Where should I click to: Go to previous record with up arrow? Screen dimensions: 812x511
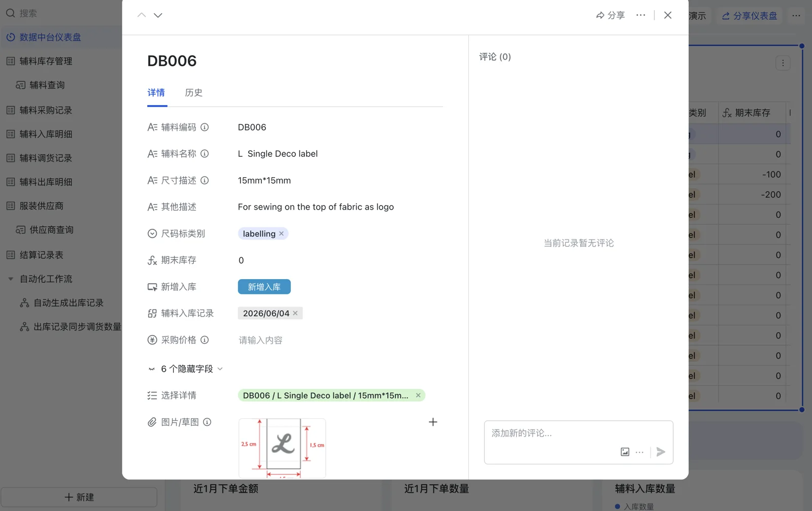[142, 15]
